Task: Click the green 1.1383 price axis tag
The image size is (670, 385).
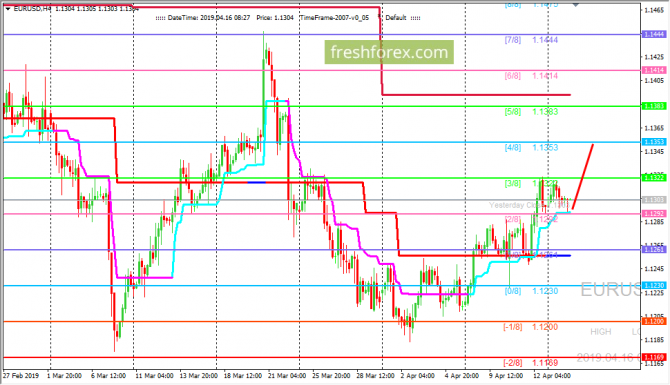Action: pyautogui.click(x=654, y=106)
